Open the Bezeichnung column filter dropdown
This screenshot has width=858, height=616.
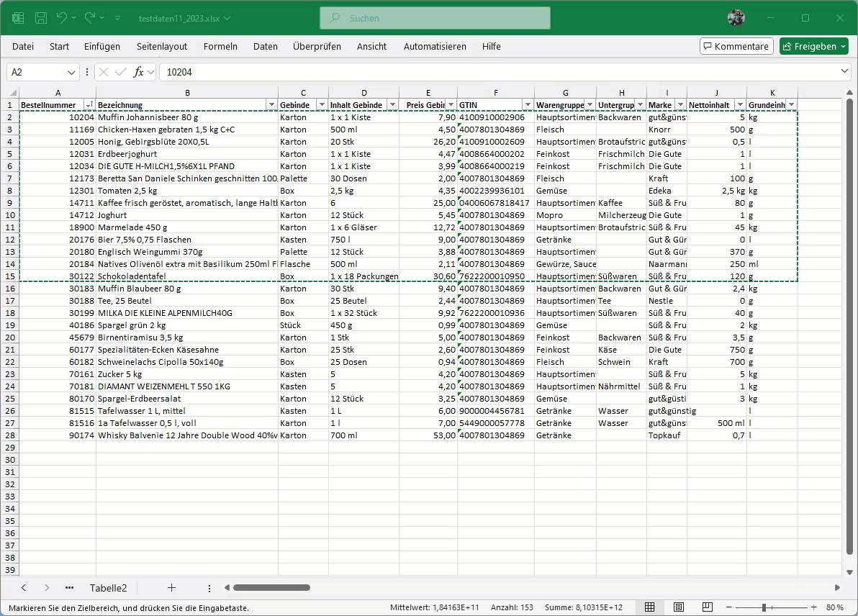tap(271, 105)
